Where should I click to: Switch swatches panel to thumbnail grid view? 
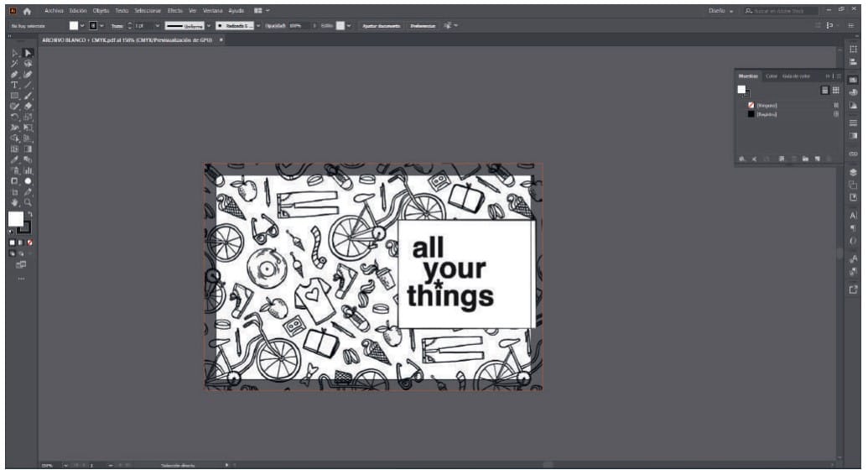point(835,90)
